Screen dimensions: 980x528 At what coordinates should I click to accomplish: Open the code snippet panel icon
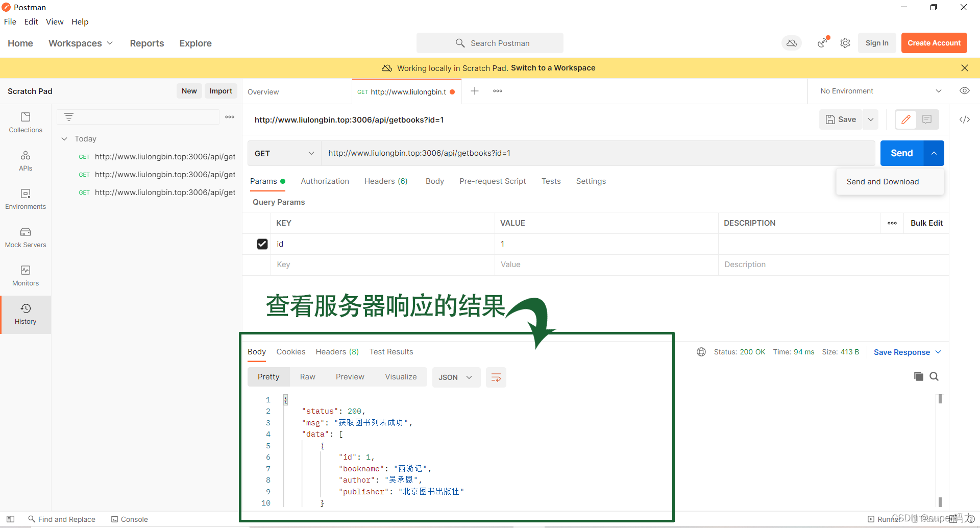coord(964,119)
